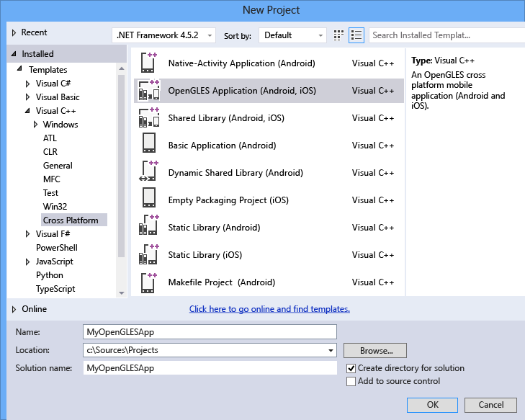Select Cross Platform category
525x420 pixels.
point(74,220)
